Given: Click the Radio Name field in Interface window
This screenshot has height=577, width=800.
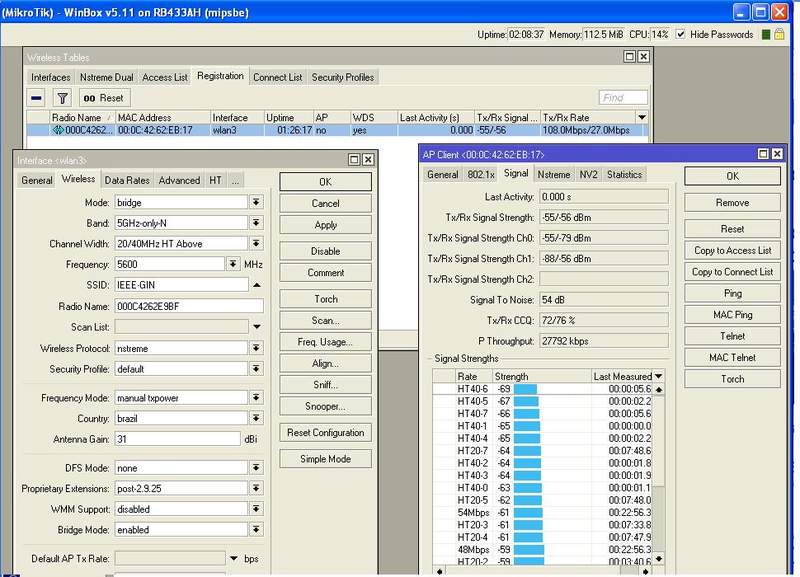Looking at the screenshot, I should [x=189, y=306].
